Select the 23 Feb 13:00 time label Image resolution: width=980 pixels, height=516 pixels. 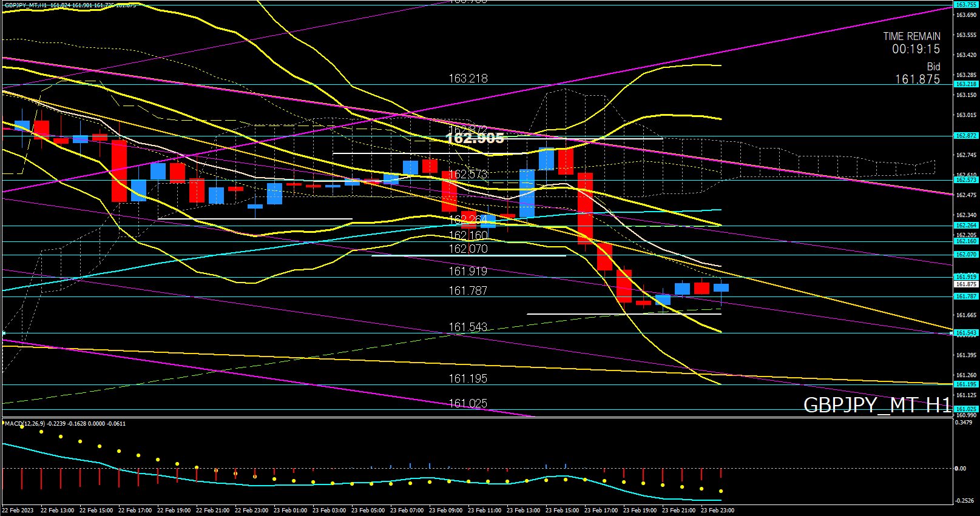click(522, 511)
